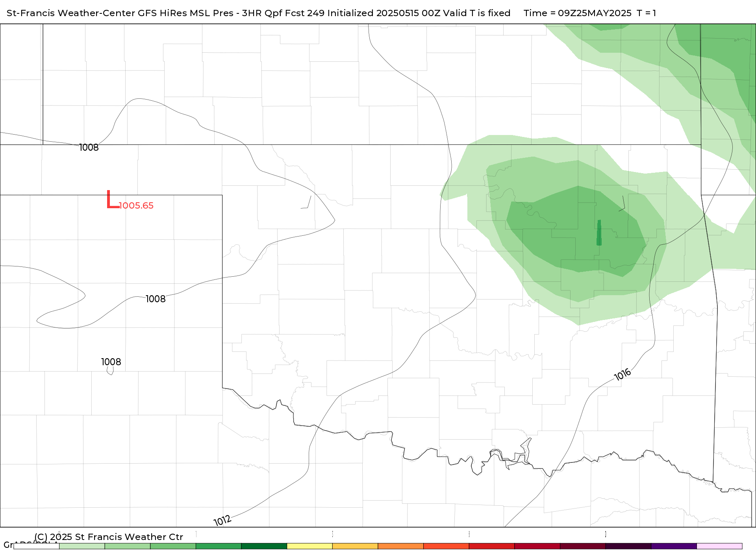The image size is (756, 551).
Task: Click the crimson legend swatch
Action: pyautogui.click(x=537, y=546)
